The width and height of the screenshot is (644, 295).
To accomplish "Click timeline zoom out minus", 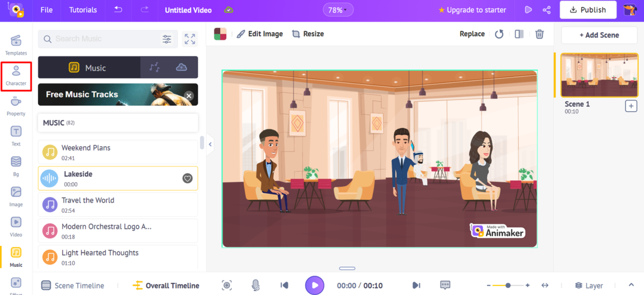I will click(x=488, y=285).
